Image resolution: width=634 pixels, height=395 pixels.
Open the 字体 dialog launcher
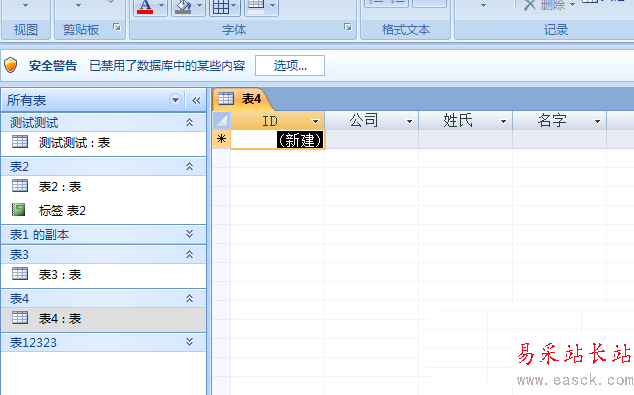click(348, 27)
